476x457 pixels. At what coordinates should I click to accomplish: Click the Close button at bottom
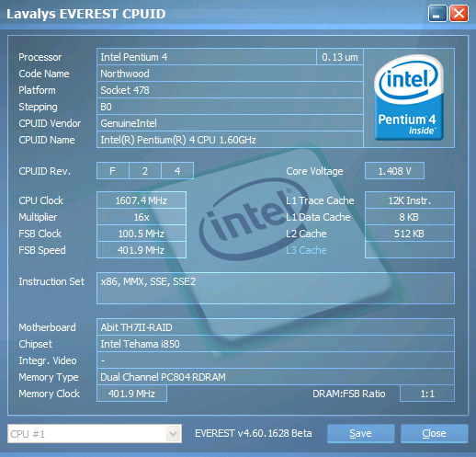434,433
